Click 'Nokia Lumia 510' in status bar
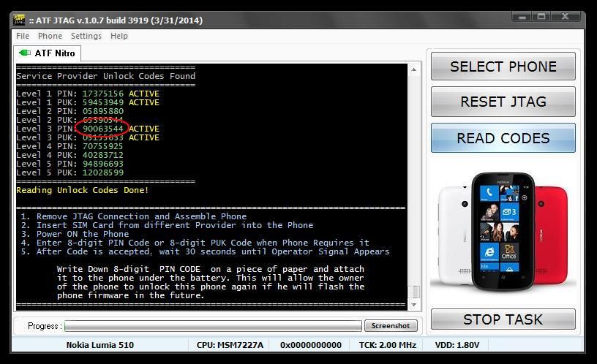 pyautogui.click(x=99, y=345)
